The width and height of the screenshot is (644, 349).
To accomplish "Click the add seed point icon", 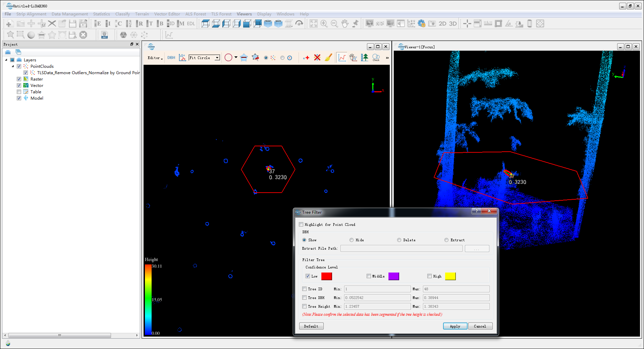I will click(306, 58).
